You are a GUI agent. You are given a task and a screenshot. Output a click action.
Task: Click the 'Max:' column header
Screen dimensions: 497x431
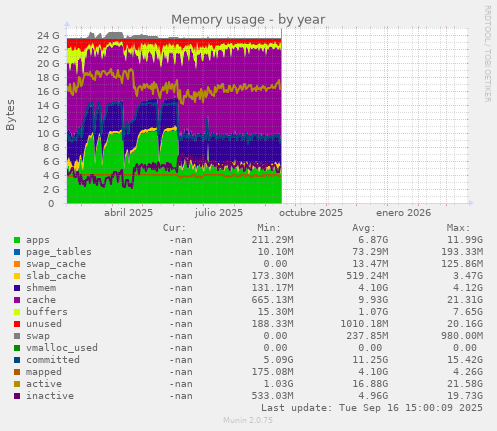(458, 228)
